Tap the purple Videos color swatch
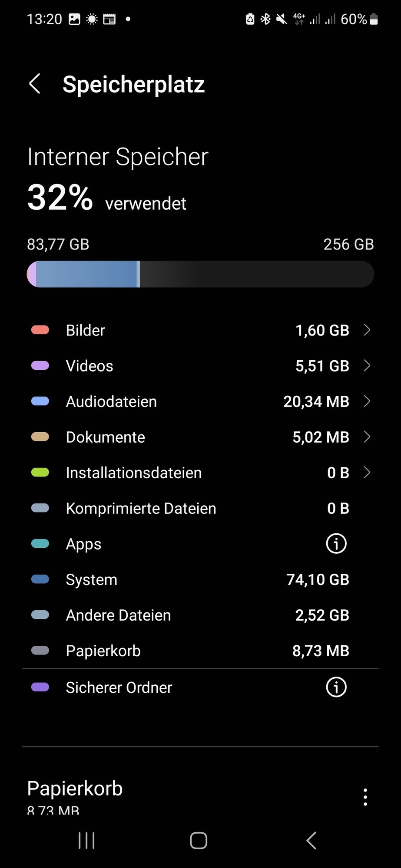401x868 pixels. [x=40, y=366]
